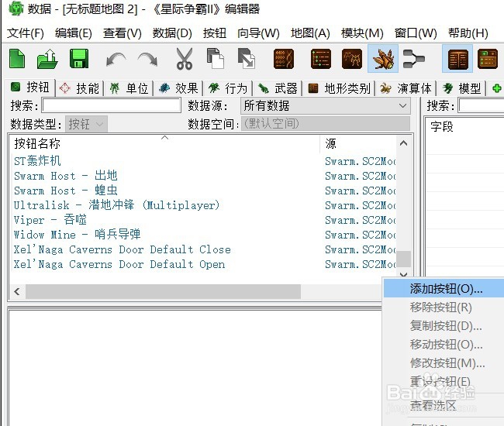The image size is (504, 426).
Task: Choose 移除按钮(R) from context menu
Action: (x=444, y=307)
